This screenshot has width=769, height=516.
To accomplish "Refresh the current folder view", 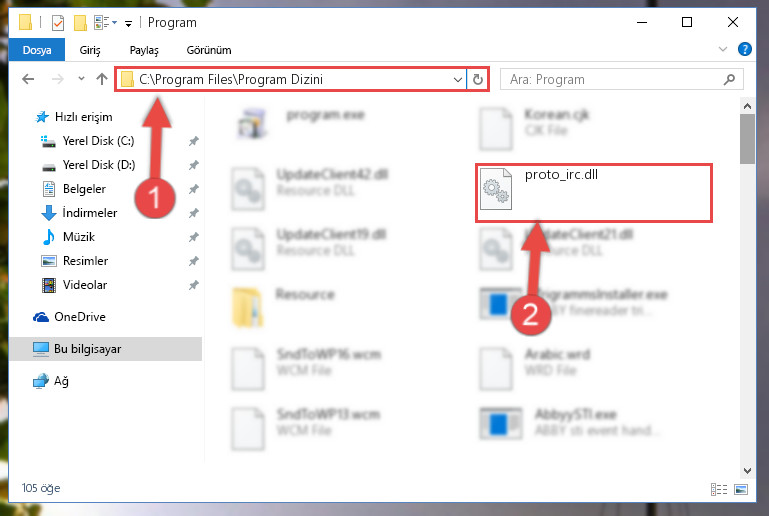I will click(478, 79).
